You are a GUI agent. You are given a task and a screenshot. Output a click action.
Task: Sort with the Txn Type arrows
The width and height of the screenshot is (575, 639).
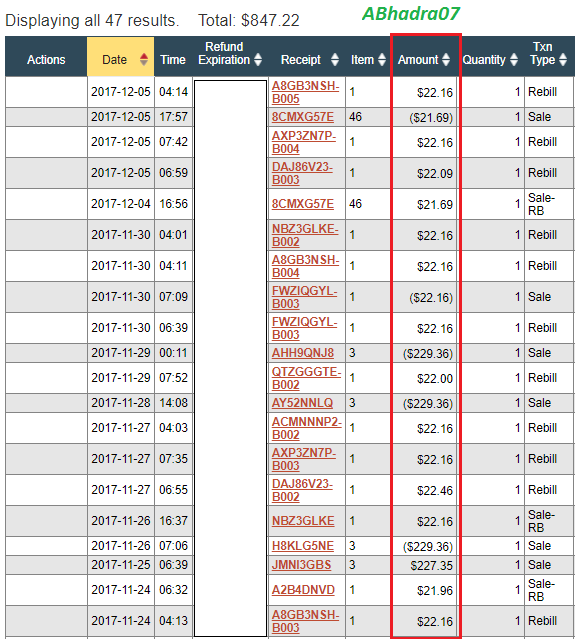563,59
